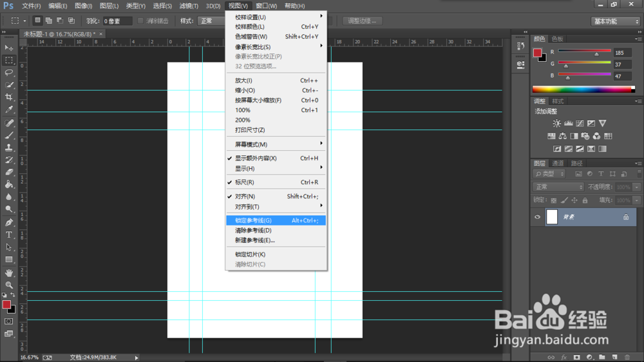Add a Levels adjustment
The height and width of the screenshot is (362, 644).
point(568,123)
